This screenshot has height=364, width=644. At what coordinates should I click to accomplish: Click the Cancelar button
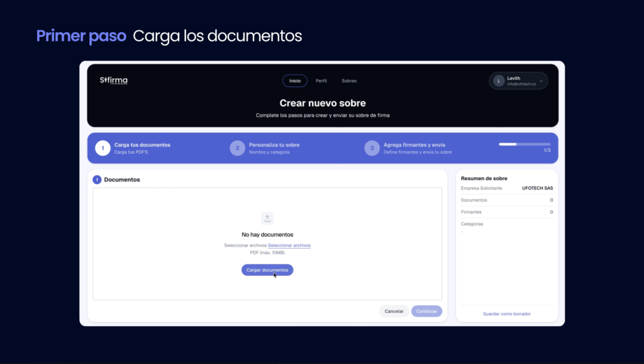tap(394, 311)
